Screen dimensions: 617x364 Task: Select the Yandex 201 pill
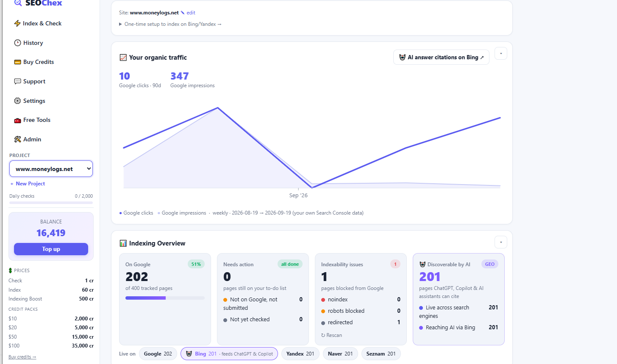300,354
